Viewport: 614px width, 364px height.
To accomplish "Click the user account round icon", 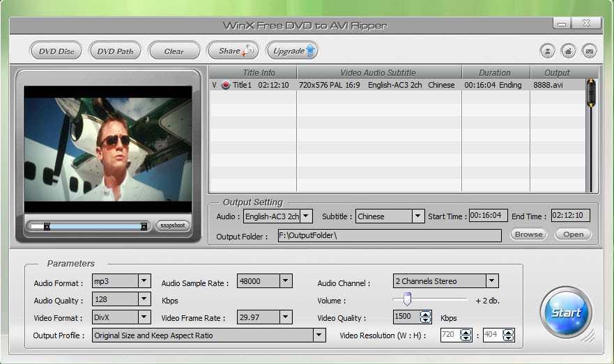I will (x=547, y=52).
